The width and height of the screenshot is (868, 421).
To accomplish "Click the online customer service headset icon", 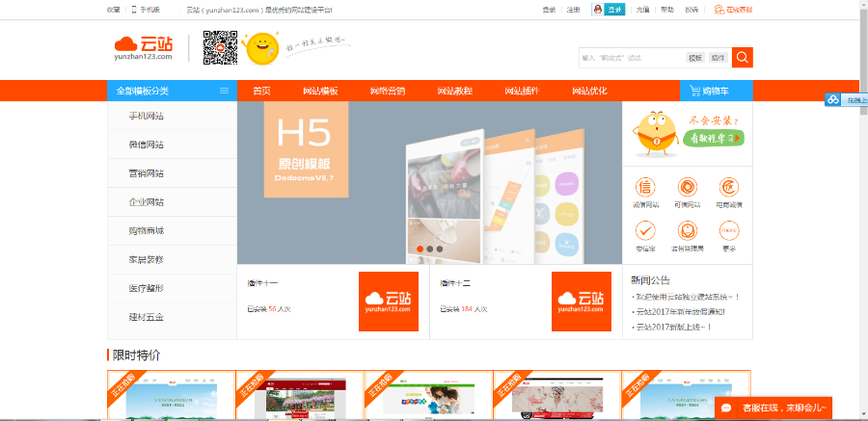I will point(719,10).
